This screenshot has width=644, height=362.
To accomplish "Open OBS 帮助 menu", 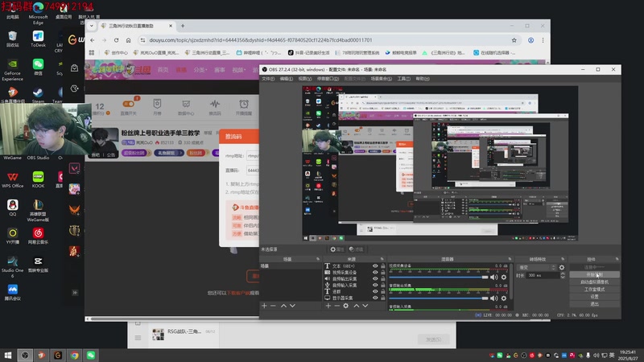I will pos(422,79).
